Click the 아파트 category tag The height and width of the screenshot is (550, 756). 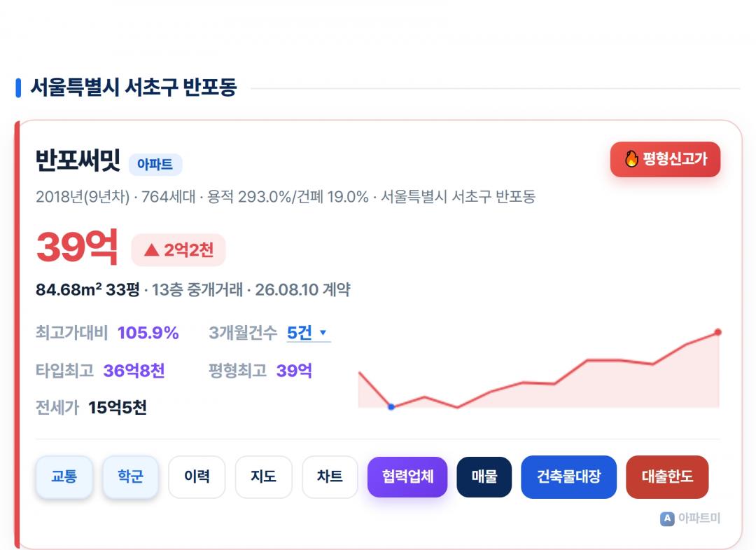pyautogui.click(x=155, y=165)
